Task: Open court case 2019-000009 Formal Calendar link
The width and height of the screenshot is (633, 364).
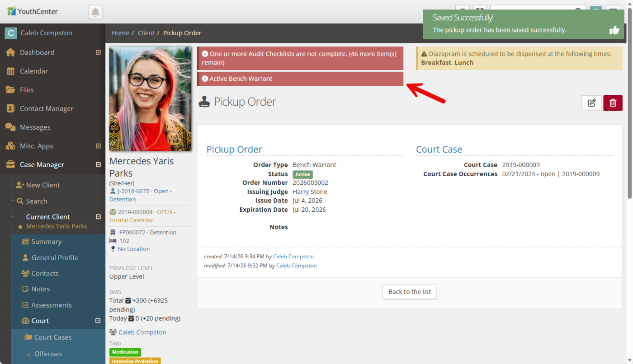Action: point(142,216)
